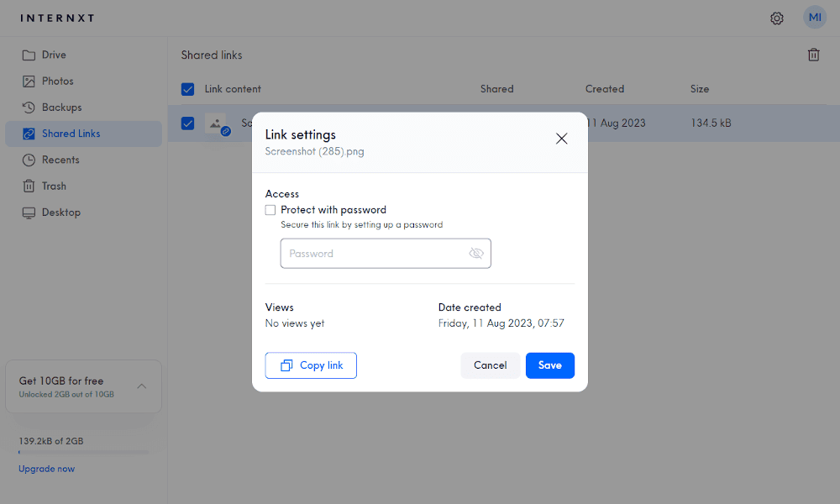Save the link settings

pyautogui.click(x=549, y=365)
